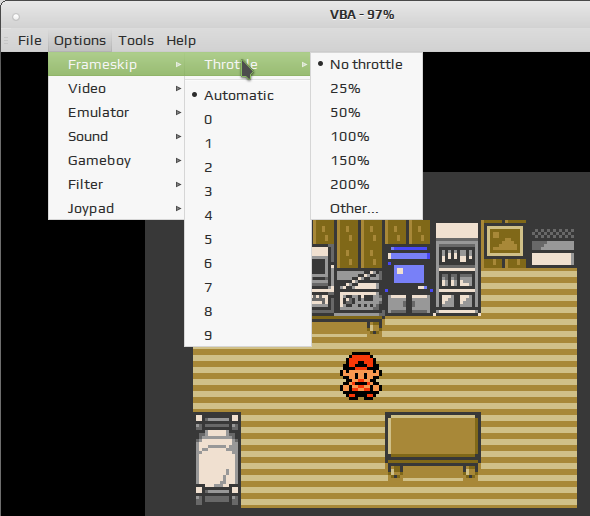Image resolution: width=590 pixels, height=516 pixels.
Task: Expand the Emulator submenu
Action: pos(116,113)
